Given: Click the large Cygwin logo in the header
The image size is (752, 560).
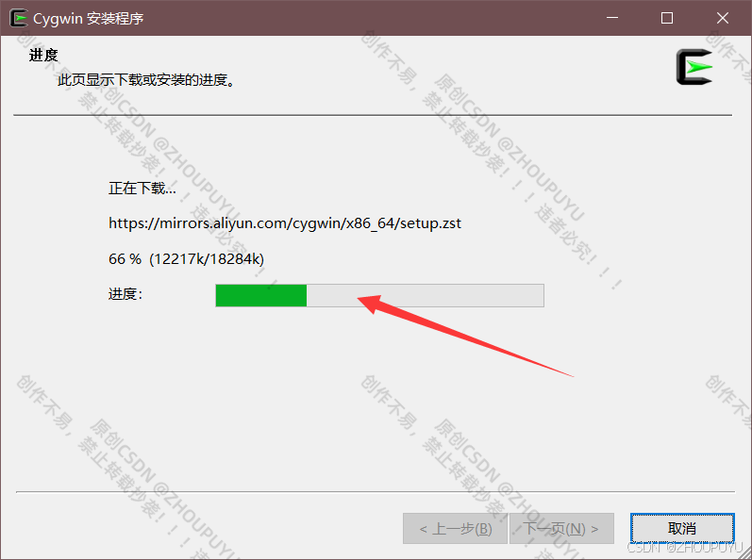Looking at the screenshot, I should [x=694, y=67].
